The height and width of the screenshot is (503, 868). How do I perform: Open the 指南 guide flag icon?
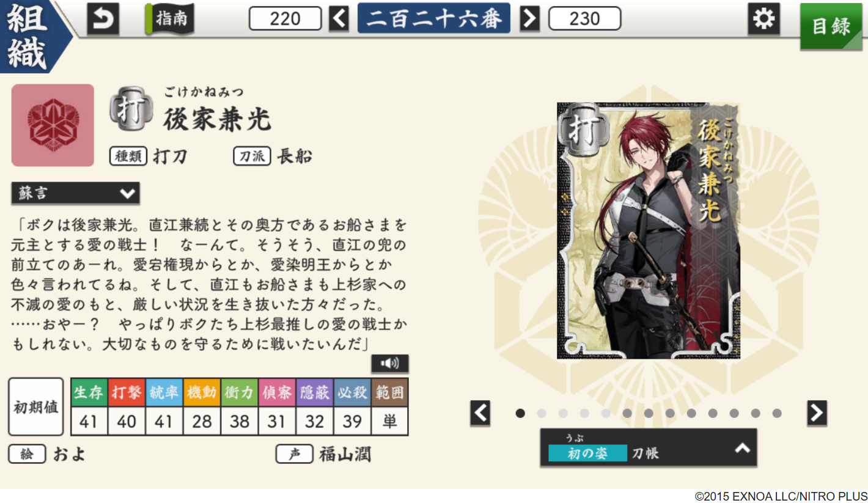point(169,19)
